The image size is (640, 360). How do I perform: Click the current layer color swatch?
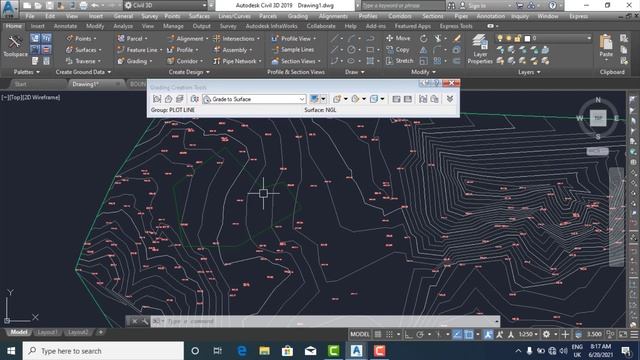click(527, 38)
